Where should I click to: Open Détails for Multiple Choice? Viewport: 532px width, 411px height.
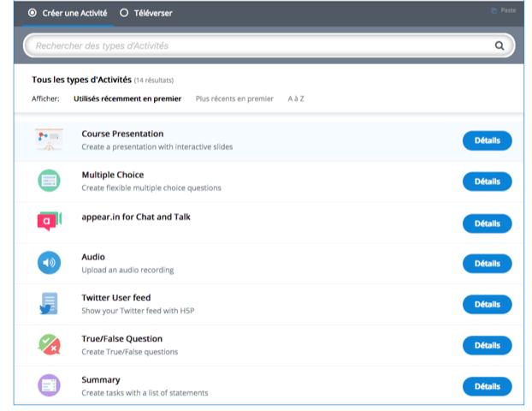pos(488,182)
